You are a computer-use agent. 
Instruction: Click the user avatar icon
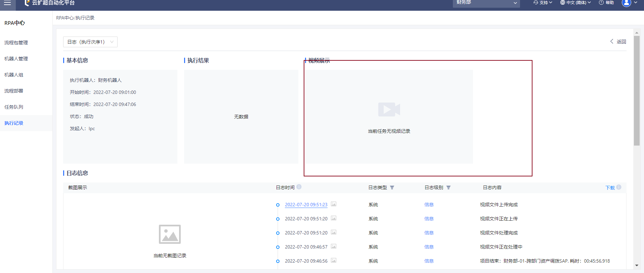click(626, 3)
